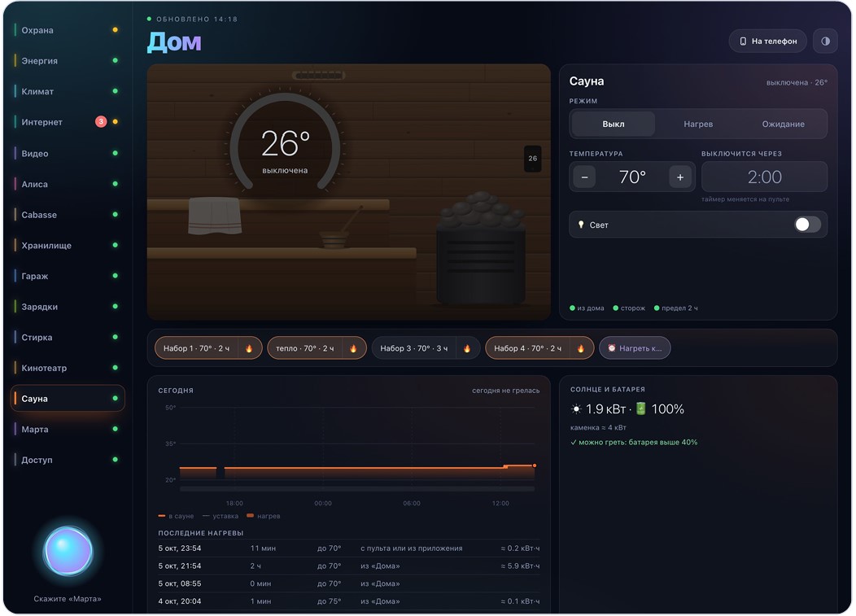Switch to the Видео section
This screenshot has width=856, height=616.
pos(68,154)
